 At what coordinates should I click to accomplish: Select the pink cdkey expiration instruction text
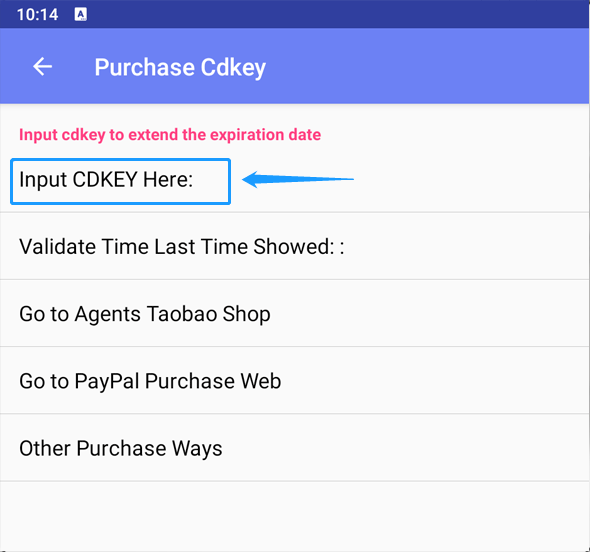pyautogui.click(x=170, y=135)
